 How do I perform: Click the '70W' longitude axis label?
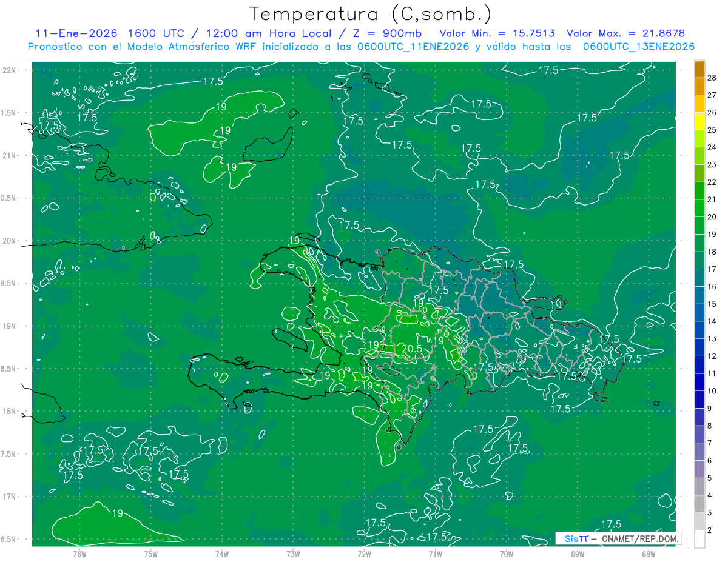tap(507, 554)
